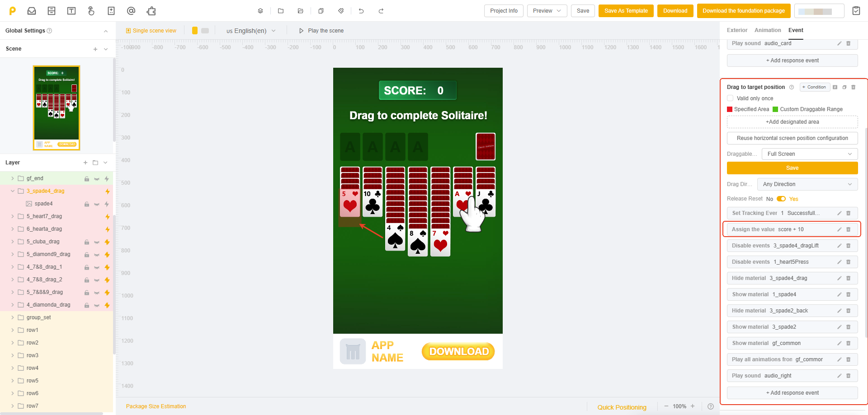868x415 pixels.
Task: Toggle visibility of spade4 layer
Action: (97, 204)
